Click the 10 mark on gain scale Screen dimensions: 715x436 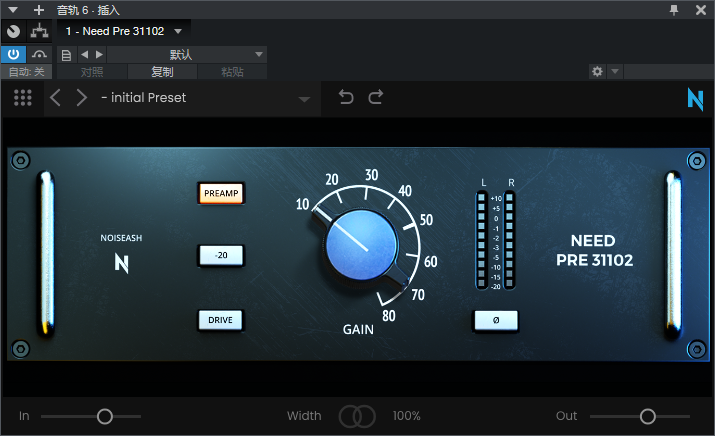click(302, 204)
